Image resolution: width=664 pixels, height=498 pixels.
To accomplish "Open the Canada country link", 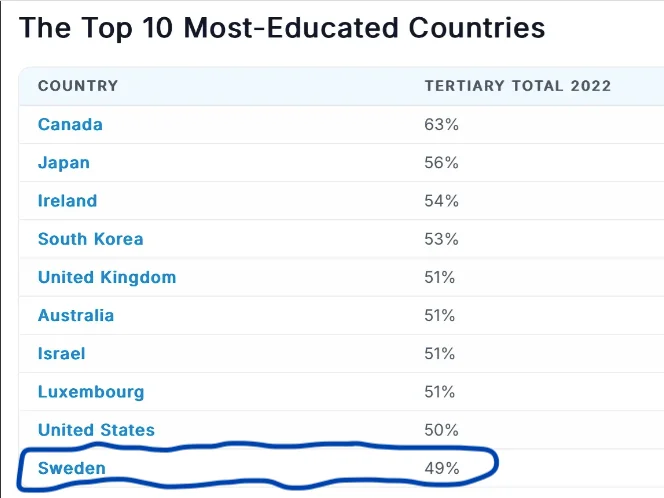I will [x=70, y=125].
